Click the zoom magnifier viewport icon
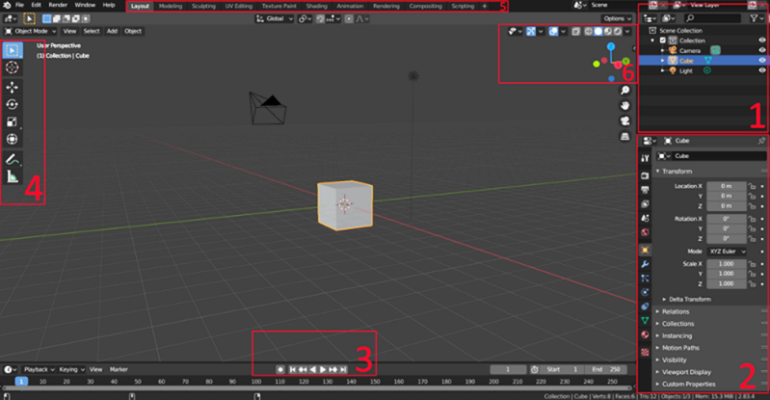Screen dimensions: 770x400 click(625, 91)
